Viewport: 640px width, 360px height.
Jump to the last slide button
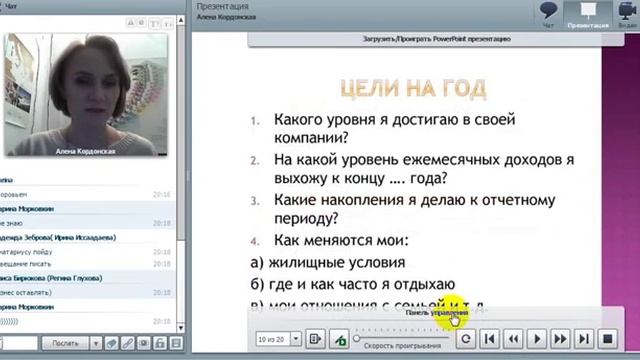(x=584, y=339)
